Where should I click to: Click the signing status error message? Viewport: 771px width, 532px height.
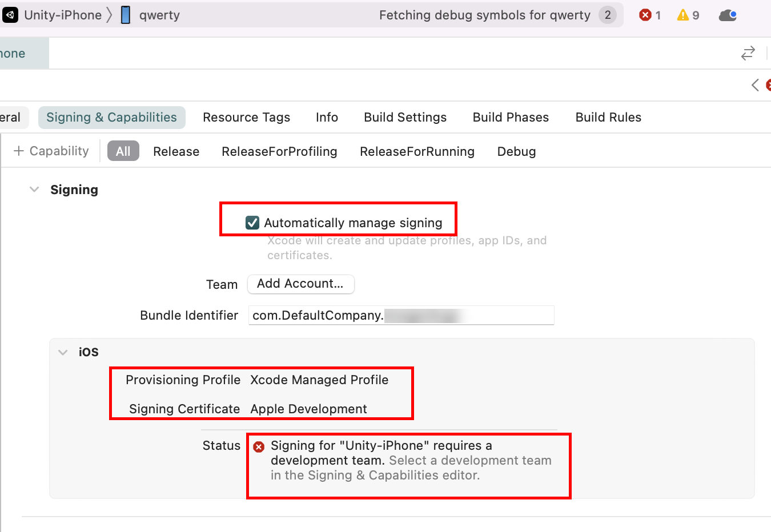pyautogui.click(x=411, y=460)
